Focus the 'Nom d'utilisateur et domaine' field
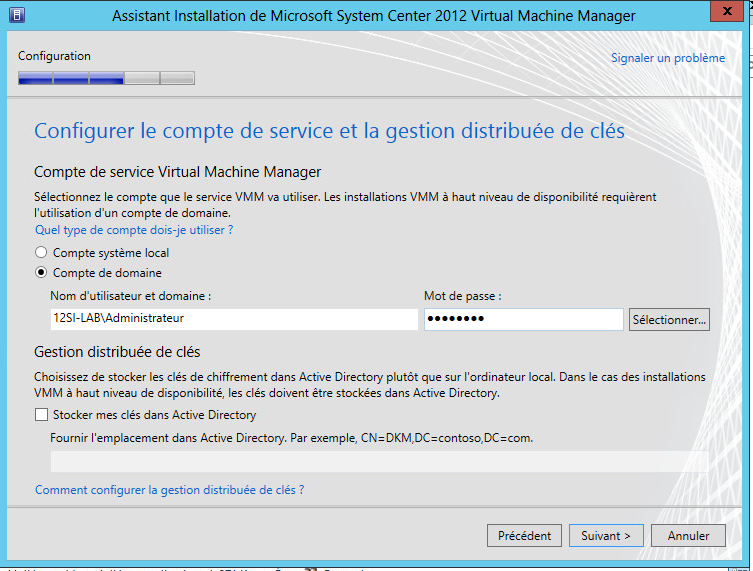Image resolution: width=753 pixels, height=571 pixels. pyautogui.click(x=234, y=319)
